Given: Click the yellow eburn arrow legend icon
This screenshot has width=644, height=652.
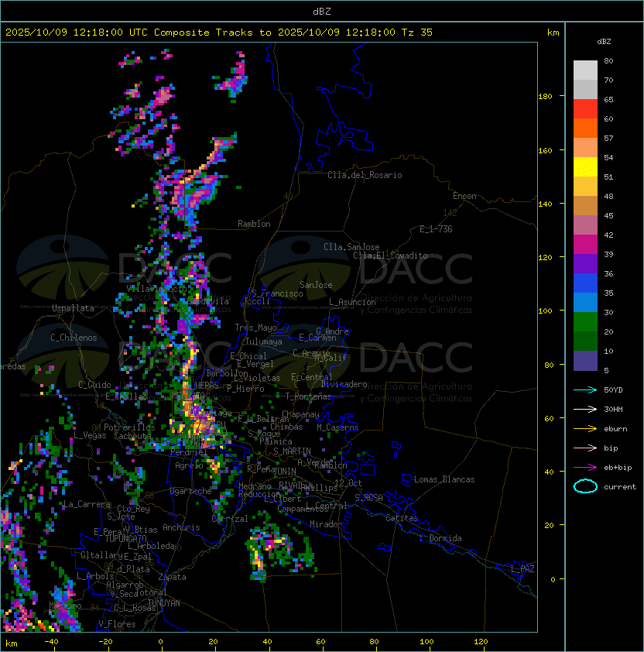Looking at the screenshot, I should point(585,429).
